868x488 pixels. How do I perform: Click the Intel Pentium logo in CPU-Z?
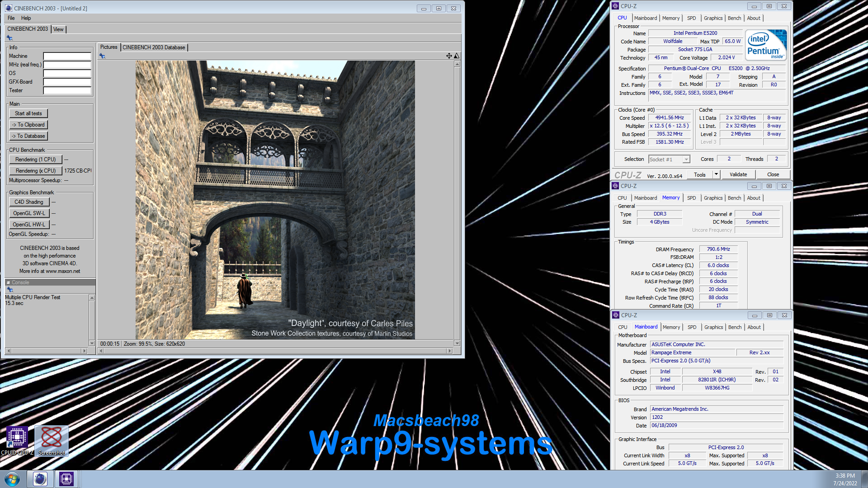click(x=766, y=45)
